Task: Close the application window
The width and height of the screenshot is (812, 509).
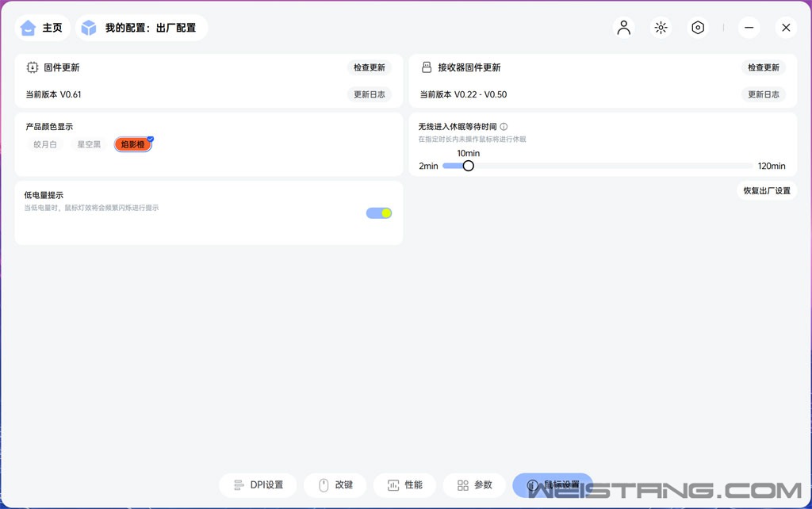Action: 786,28
